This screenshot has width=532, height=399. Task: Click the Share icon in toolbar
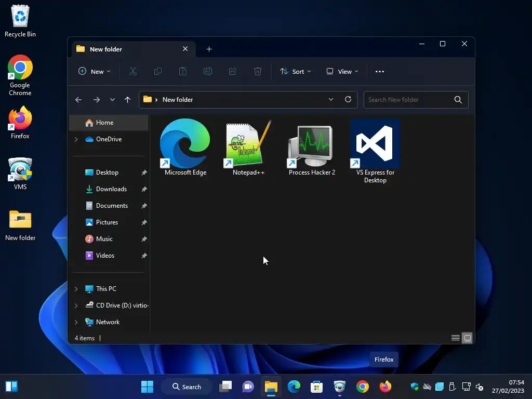click(x=233, y=71)
